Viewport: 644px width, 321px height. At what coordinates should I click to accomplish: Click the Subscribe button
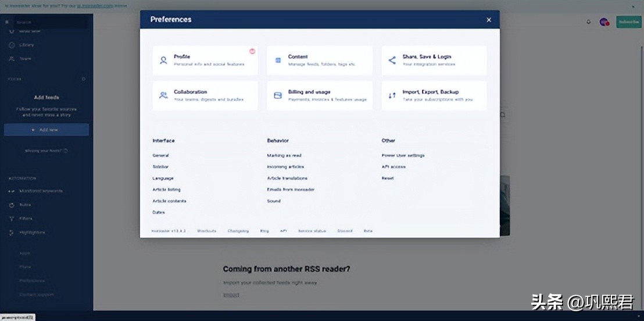click(x=628, y=22)
